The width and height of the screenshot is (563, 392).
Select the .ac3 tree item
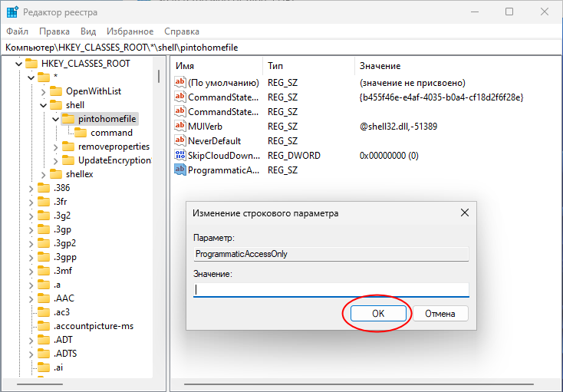point(61,312)
